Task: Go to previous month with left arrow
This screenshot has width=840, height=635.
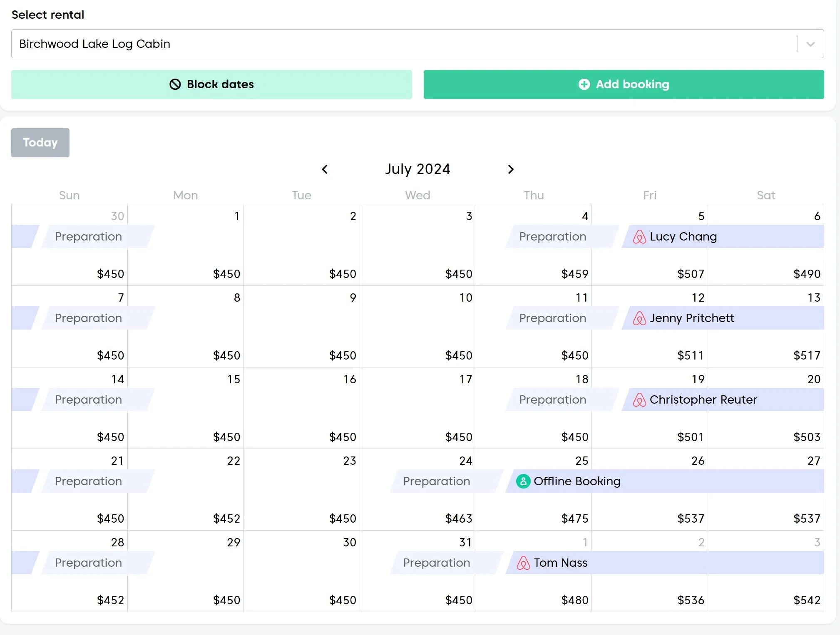Action: click(325, 169)
